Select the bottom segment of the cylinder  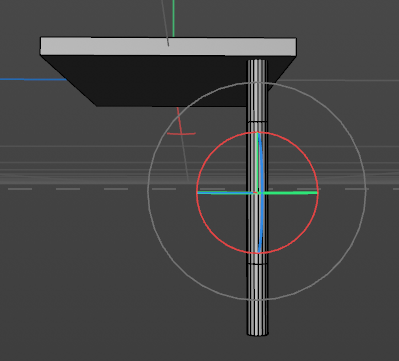click(257, 299)
